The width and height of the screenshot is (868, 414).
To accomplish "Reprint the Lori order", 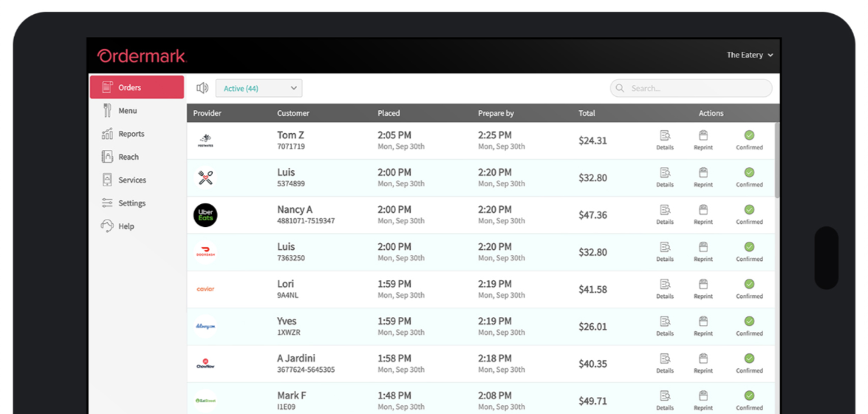I will 703,289.
